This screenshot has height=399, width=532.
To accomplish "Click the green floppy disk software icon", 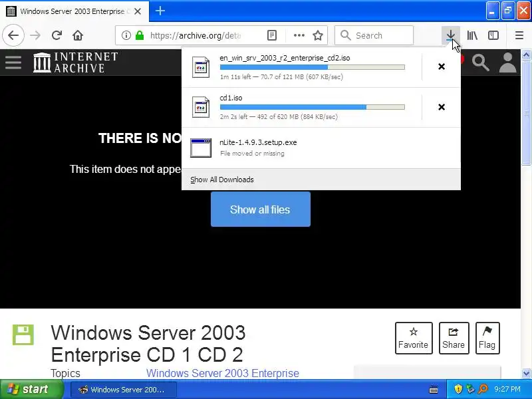I will [23, 334].
